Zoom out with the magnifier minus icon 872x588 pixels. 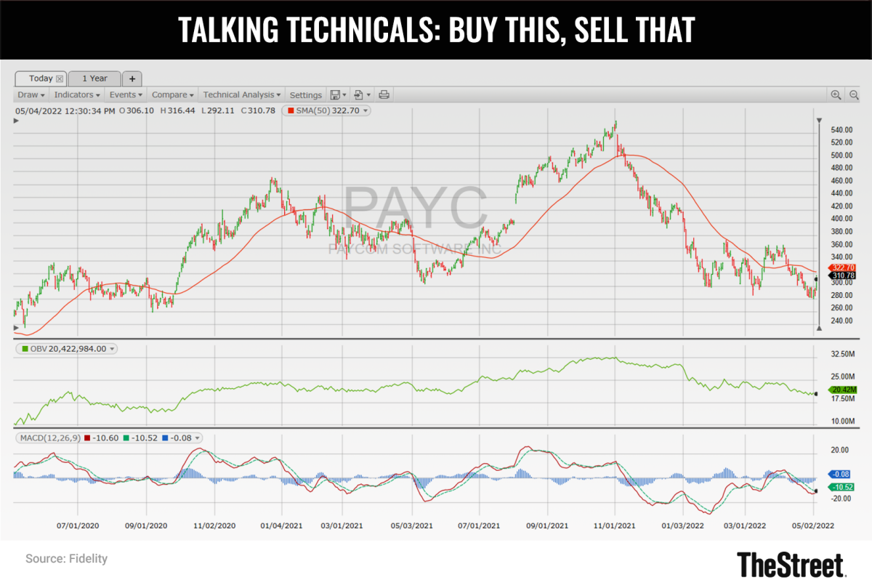[854, 94]
